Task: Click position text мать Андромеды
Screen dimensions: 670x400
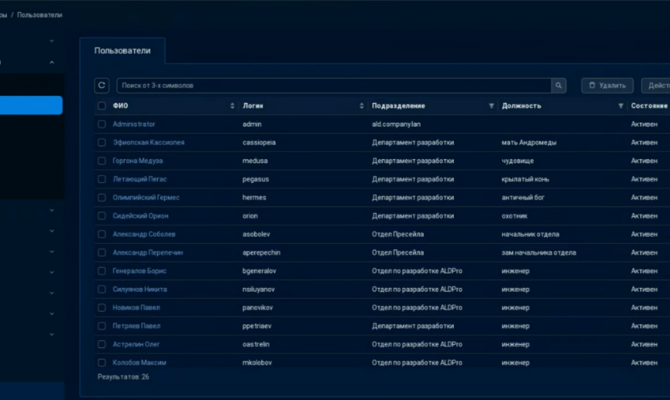Action: 529,142
